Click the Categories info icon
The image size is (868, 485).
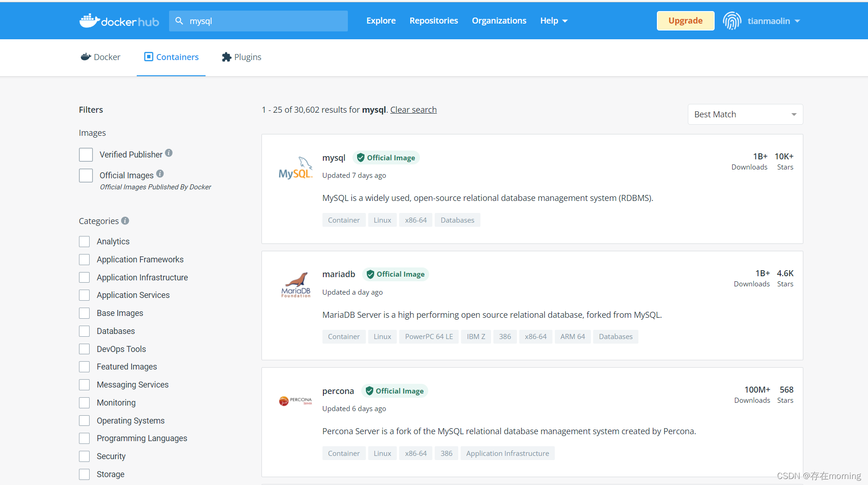coord(125,221)
